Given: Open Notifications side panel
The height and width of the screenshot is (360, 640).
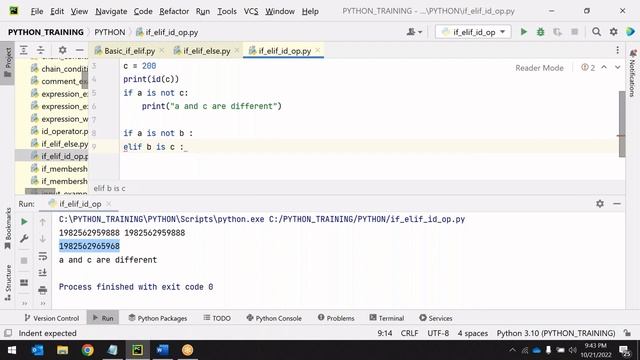Looking at the screenshot, I should click(632, 73).
